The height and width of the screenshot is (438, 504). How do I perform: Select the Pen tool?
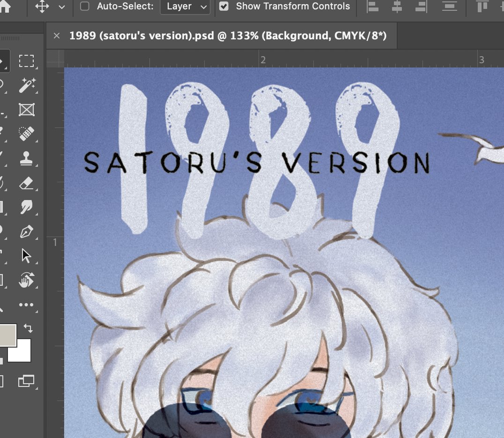point(26,231)
